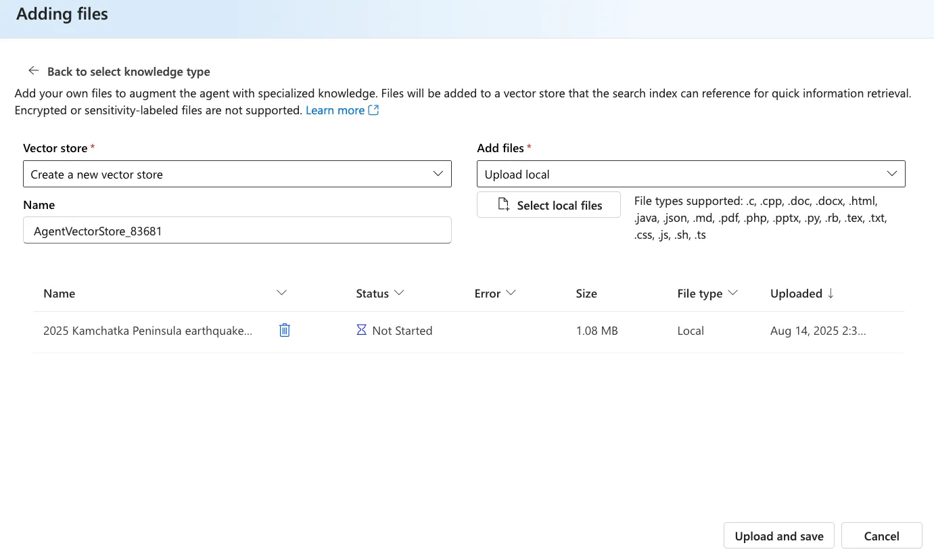
Task: Delete the Kamchatka earthquake file with trash icon
Action: coord(285,330)
